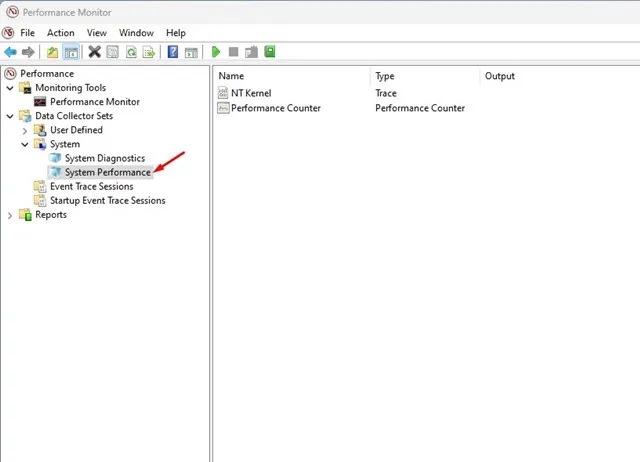
Task: Open Help with the question mark icon
Action: coord(173,52)
